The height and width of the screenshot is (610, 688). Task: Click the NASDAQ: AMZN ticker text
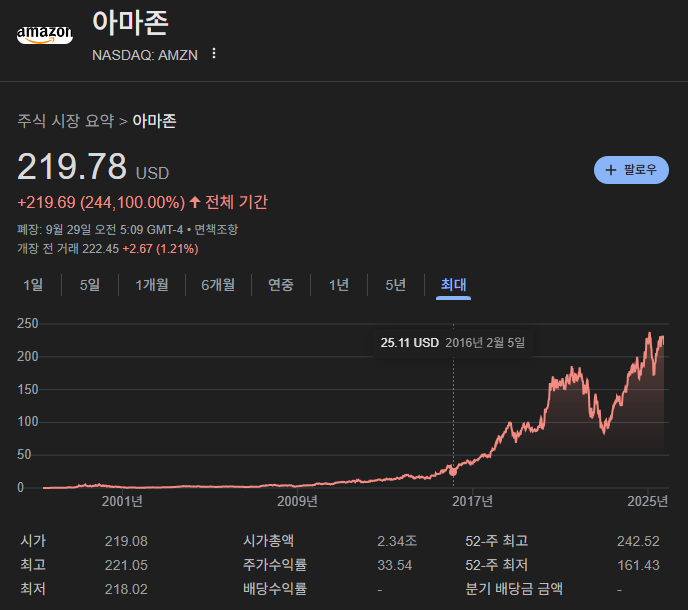click(145, 55)
